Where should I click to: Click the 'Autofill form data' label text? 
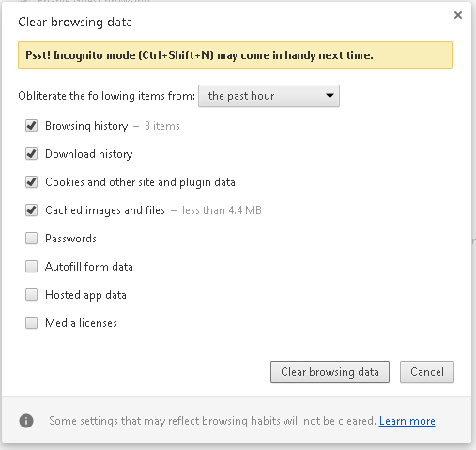[x=89, y=267]
